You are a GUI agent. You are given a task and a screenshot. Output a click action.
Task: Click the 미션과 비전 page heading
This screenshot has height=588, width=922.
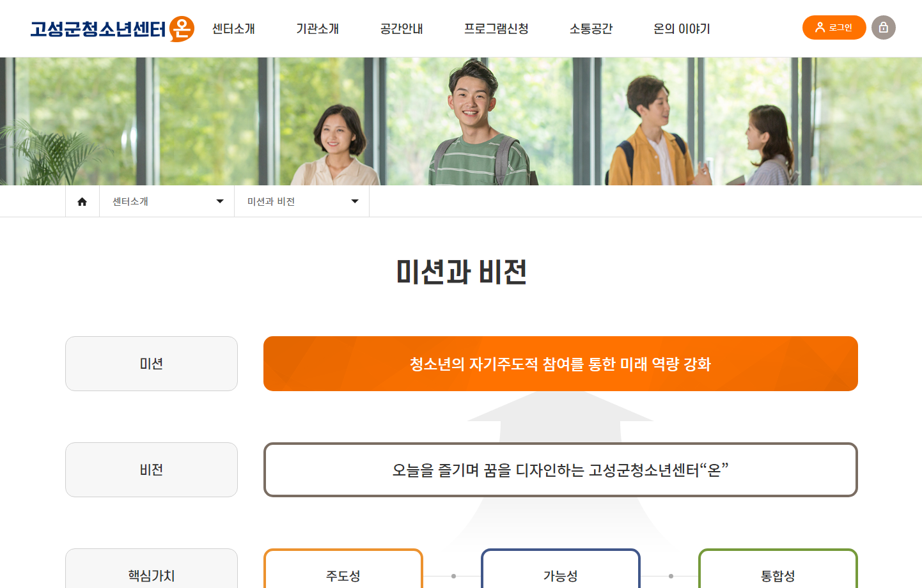coord(461,272)
